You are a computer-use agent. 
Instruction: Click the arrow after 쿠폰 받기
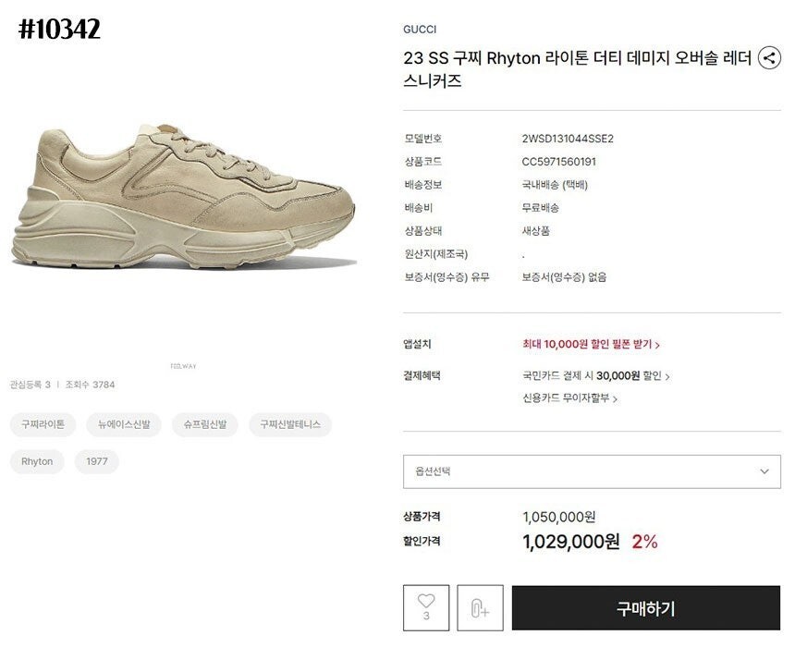(657, 345)
